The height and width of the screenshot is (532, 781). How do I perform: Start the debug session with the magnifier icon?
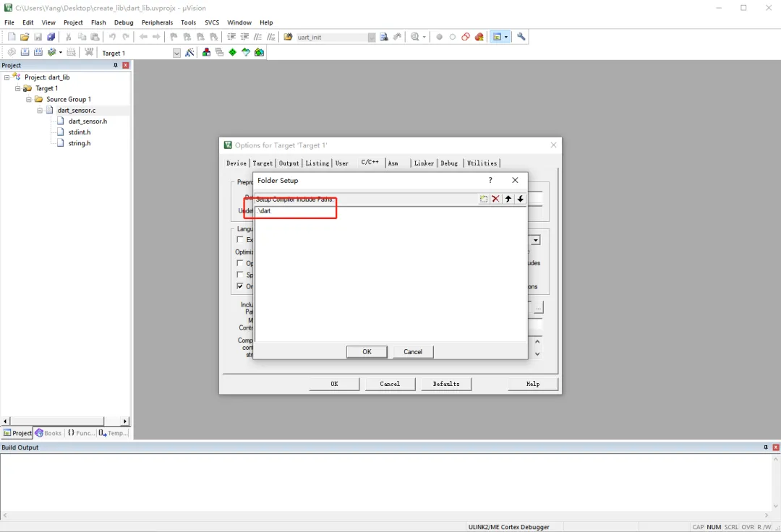[414, 37]
